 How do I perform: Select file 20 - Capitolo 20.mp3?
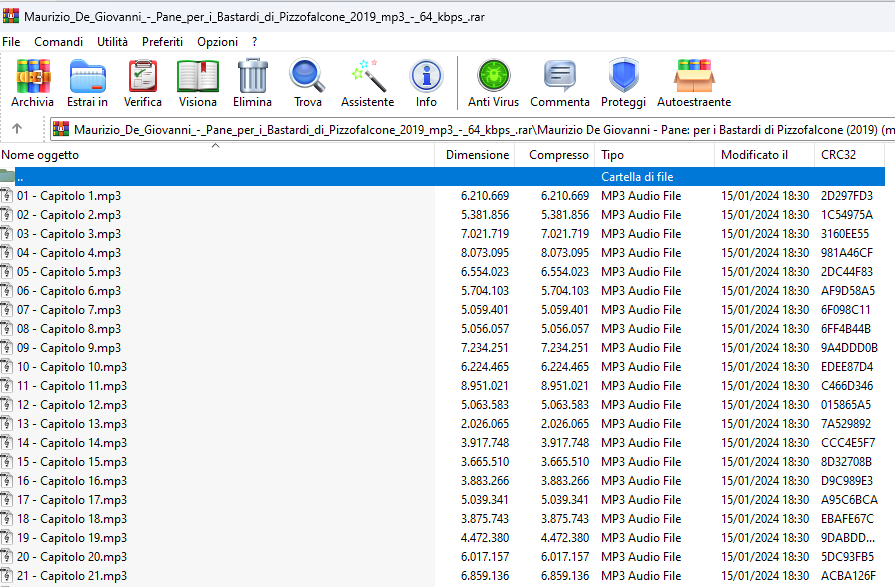442,556
